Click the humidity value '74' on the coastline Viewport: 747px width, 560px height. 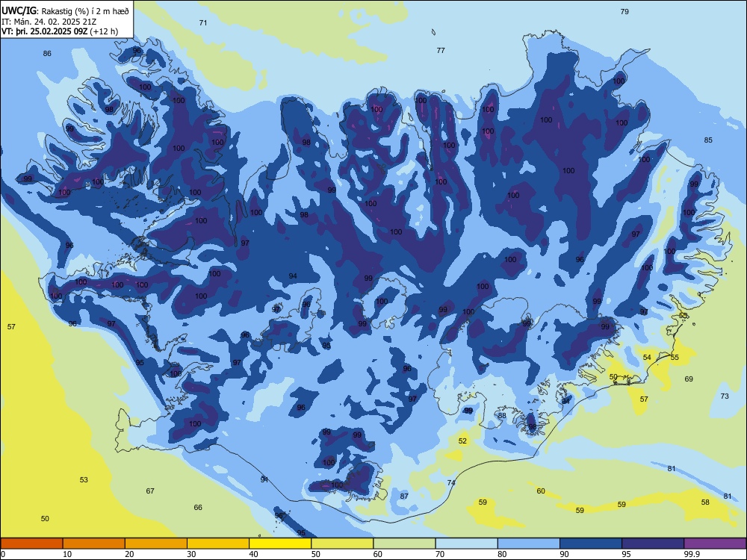(451, 483)
